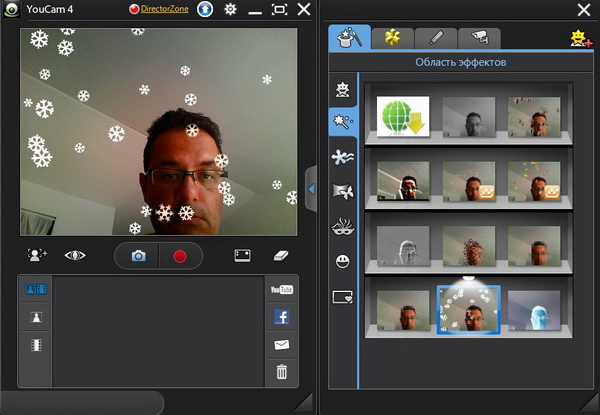Share captured media on Facebook

tap(281, 318)
